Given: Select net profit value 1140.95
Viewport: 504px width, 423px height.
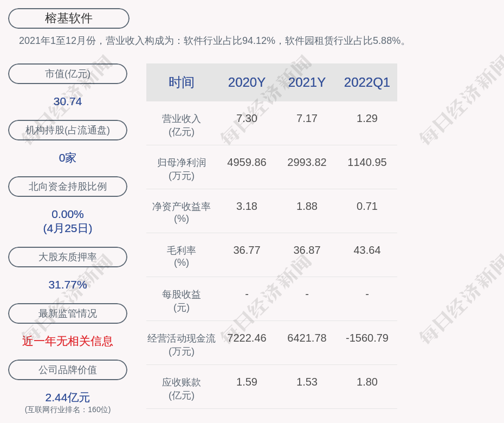Looking at the screenshot, I should click(x=367, y=162).
